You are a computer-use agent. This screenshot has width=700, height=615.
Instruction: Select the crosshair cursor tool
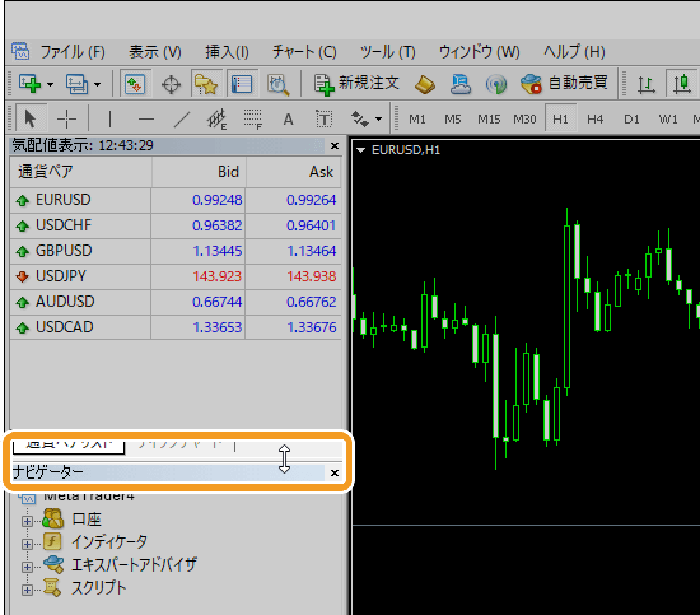point(67,118)
